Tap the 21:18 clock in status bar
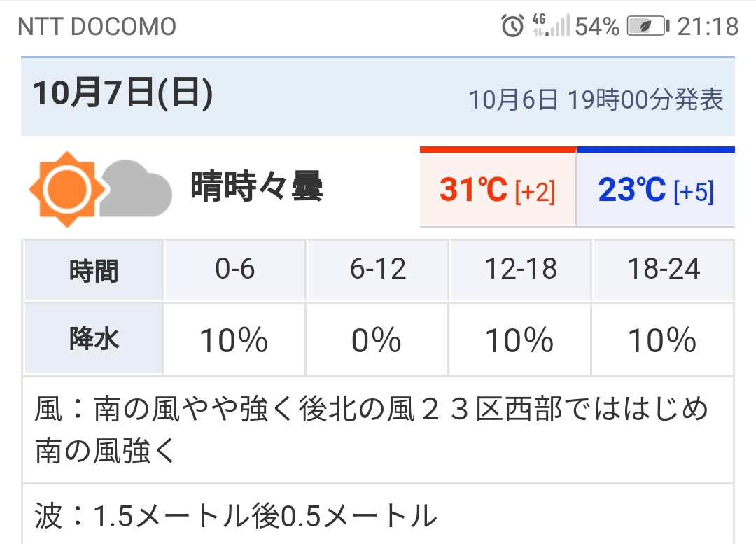Image resolution: width=756 pixels, height=544 pixels. 708,27
